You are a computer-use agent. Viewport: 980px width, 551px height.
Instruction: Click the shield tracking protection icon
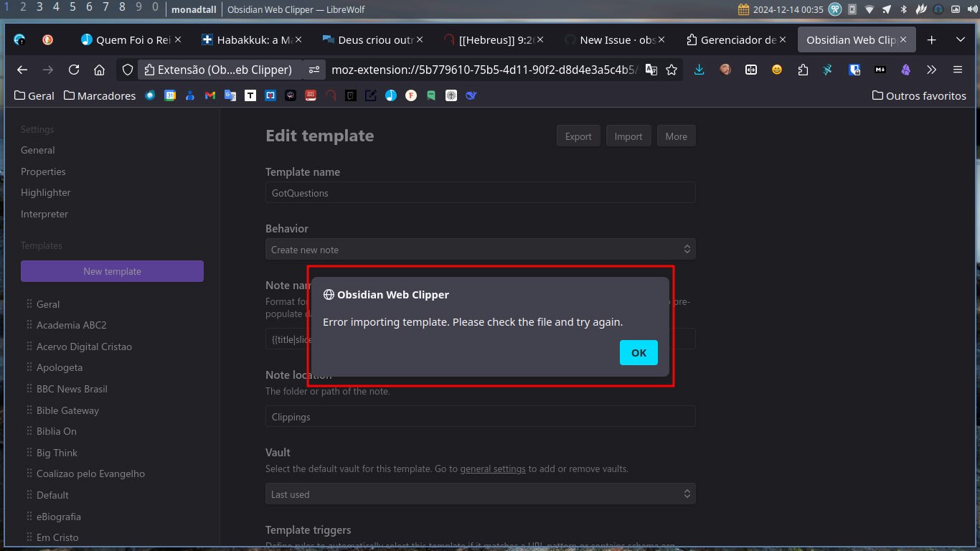tap(128, 70)
